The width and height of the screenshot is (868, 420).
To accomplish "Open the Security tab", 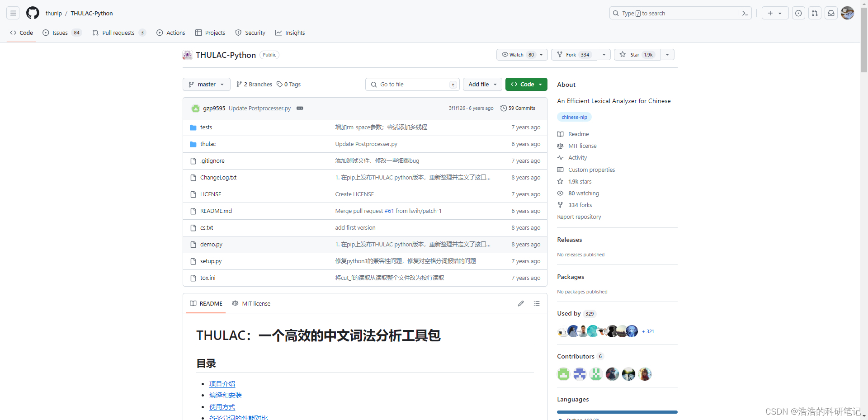I will [250, 33].
